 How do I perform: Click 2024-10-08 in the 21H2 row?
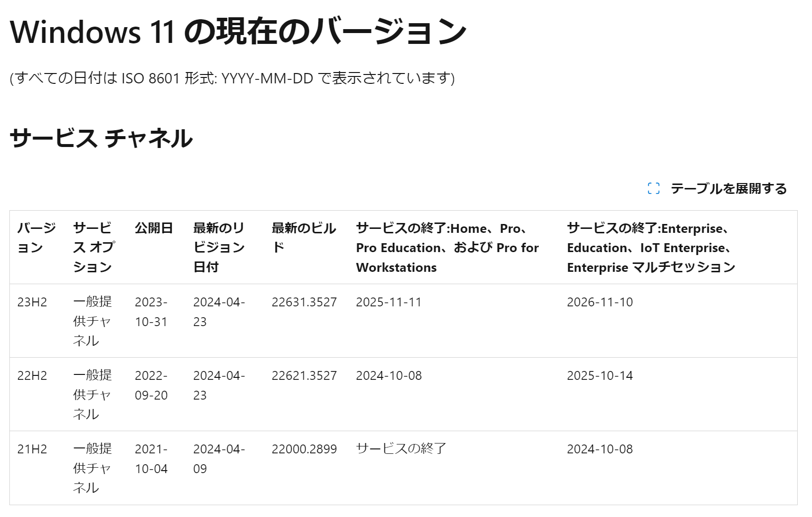(600, 449)
